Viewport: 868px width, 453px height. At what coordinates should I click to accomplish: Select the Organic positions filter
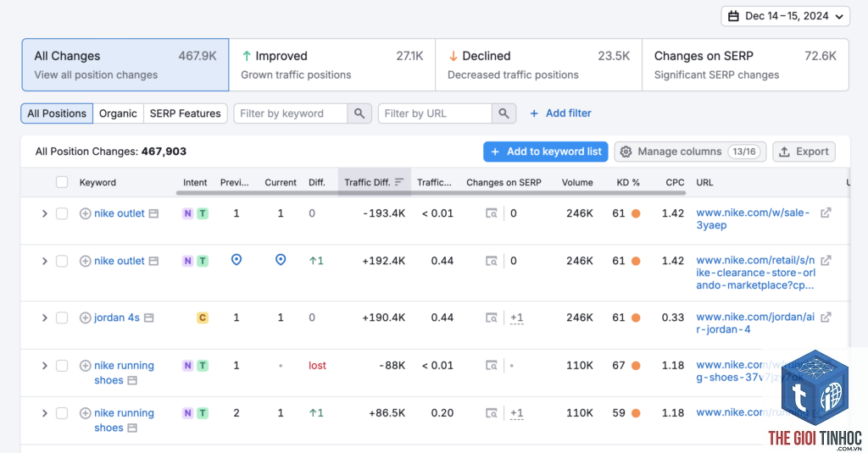(x=118, y=113)
